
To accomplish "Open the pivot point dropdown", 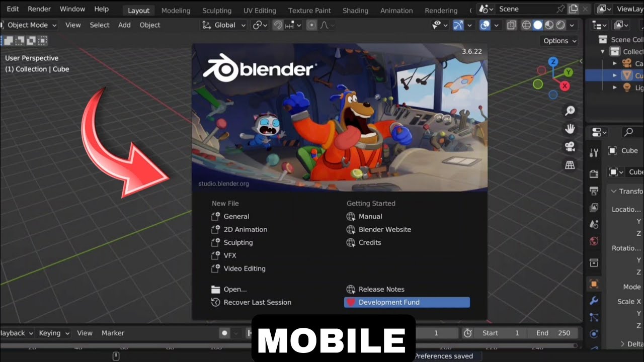I will 260,25.
